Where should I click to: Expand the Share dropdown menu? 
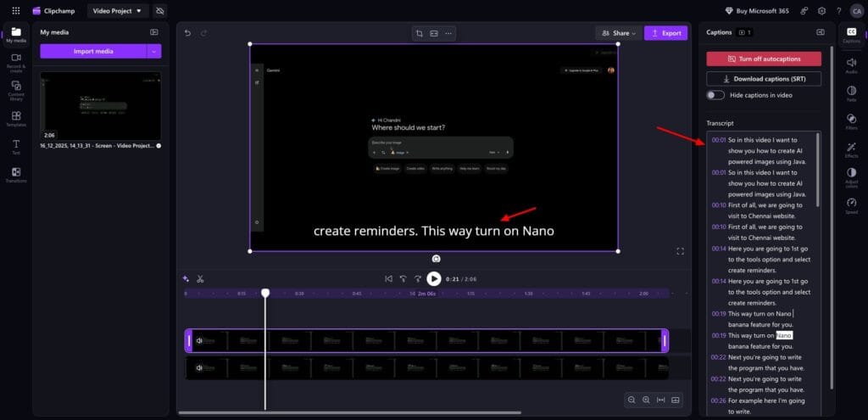pyautogui.click(x=618, y=33)
